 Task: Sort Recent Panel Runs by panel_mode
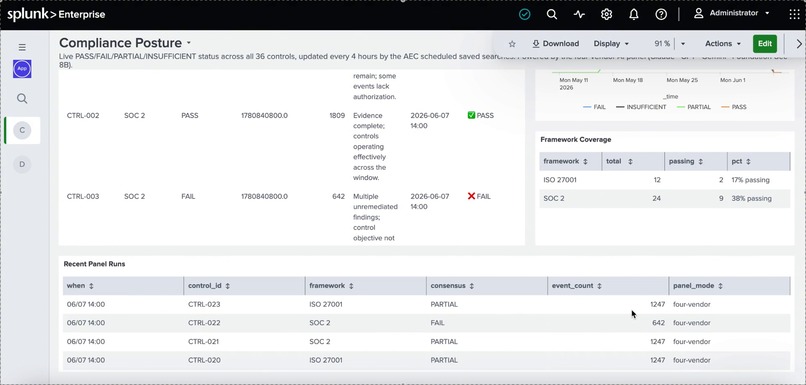coord(730,286)
